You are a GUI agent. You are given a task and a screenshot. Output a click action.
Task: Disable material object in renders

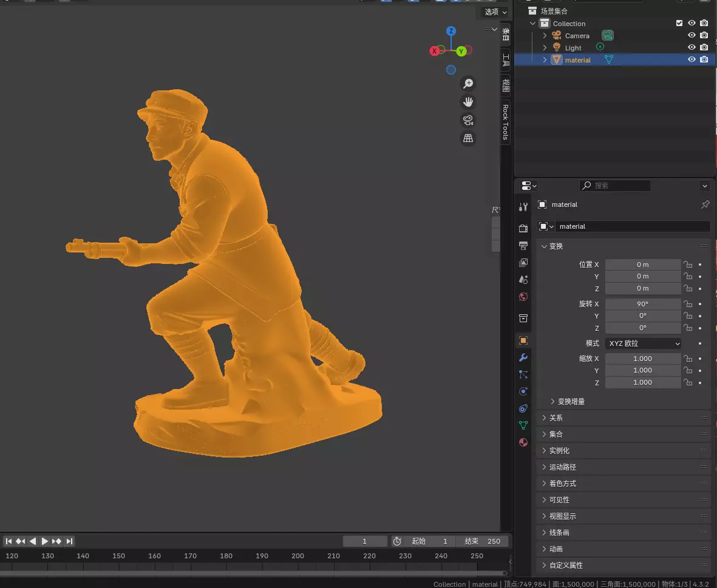[704, 59]
